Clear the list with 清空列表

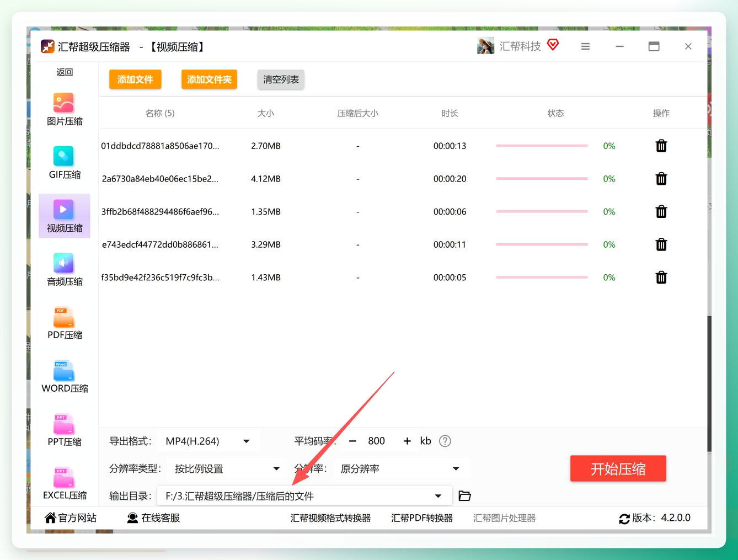[x=281, y=79]
